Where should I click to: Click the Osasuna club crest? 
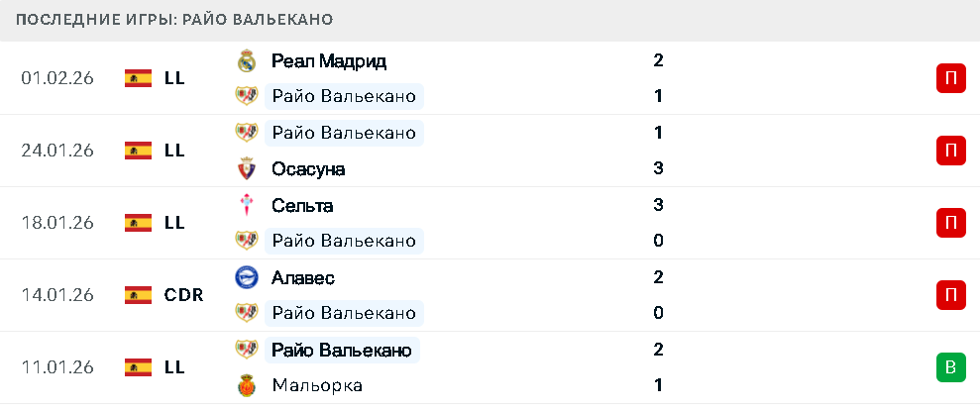point(246,168)
